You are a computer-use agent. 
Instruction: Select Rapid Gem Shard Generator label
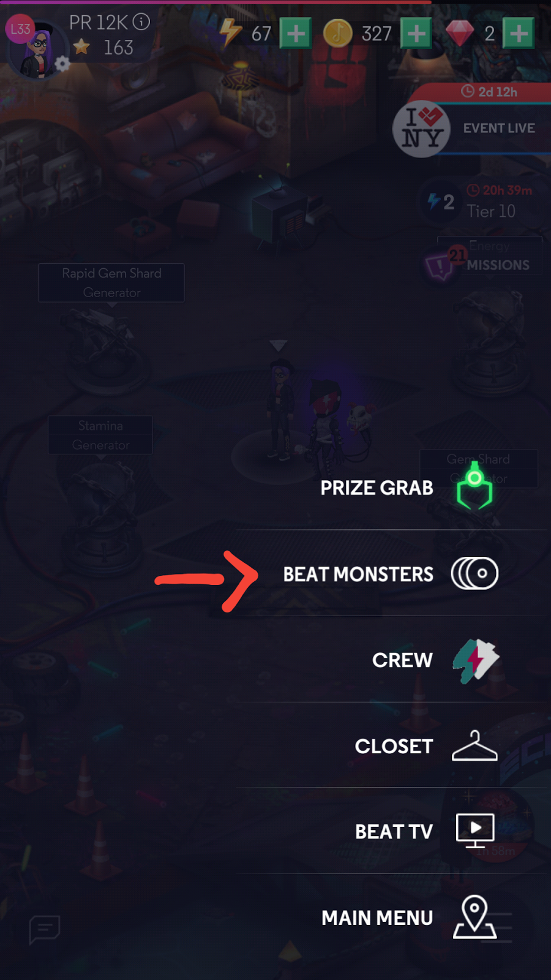click(x=111, y=282)
